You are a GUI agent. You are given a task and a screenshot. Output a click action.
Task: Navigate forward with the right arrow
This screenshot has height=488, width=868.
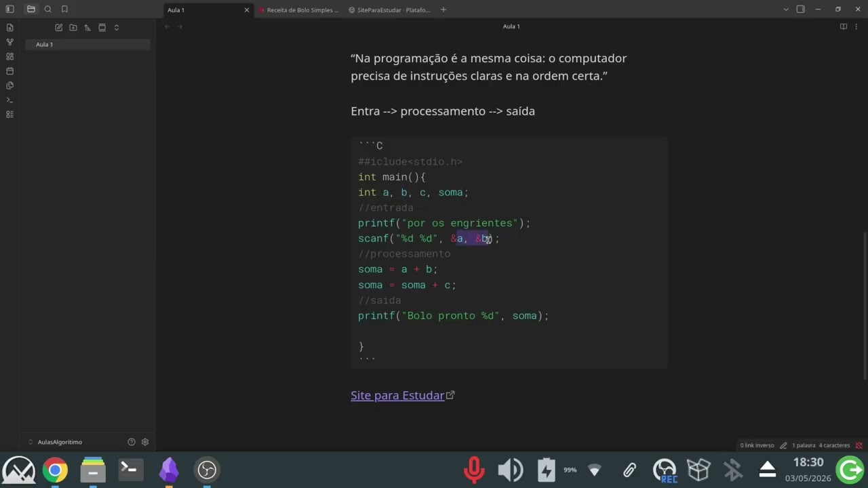(180, 26)
